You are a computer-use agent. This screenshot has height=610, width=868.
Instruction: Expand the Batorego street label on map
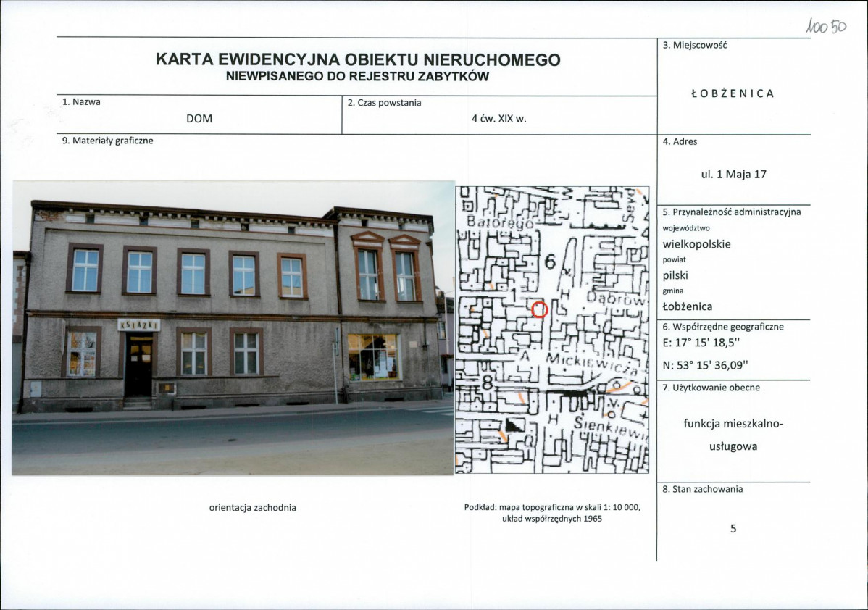[x=500, y=223]
